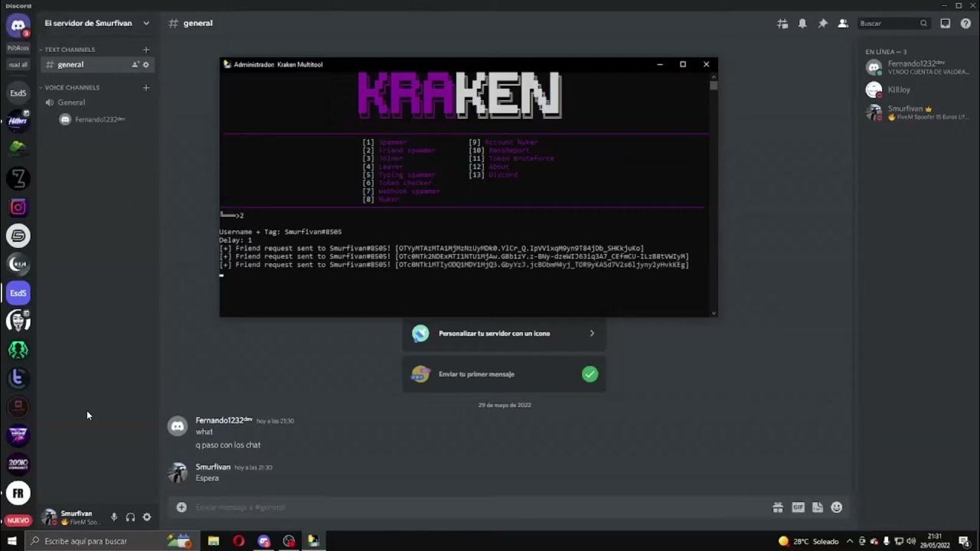Open the green kraken skull server icon

point(18,350)
